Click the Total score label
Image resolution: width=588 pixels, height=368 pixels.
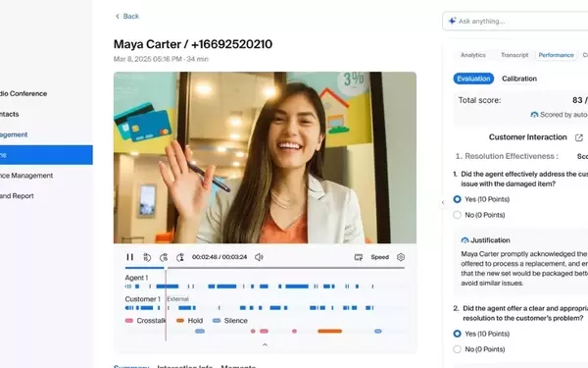click(x=479, y=100)
